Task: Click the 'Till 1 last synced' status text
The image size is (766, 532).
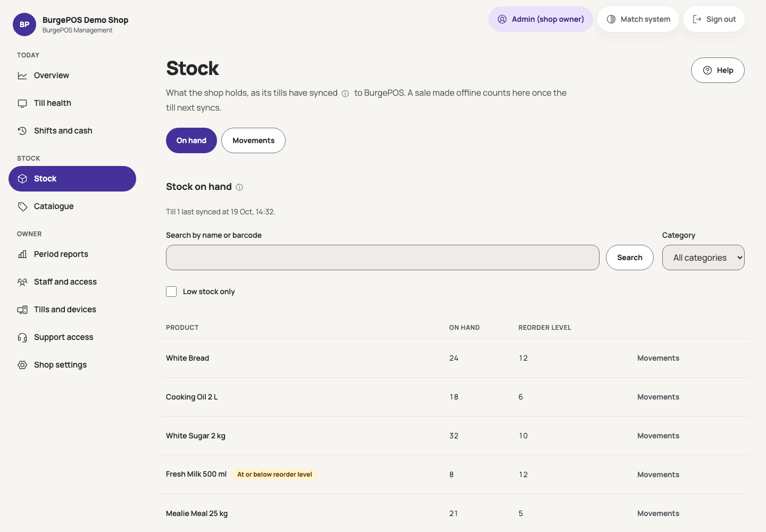Action: [220, 212]
